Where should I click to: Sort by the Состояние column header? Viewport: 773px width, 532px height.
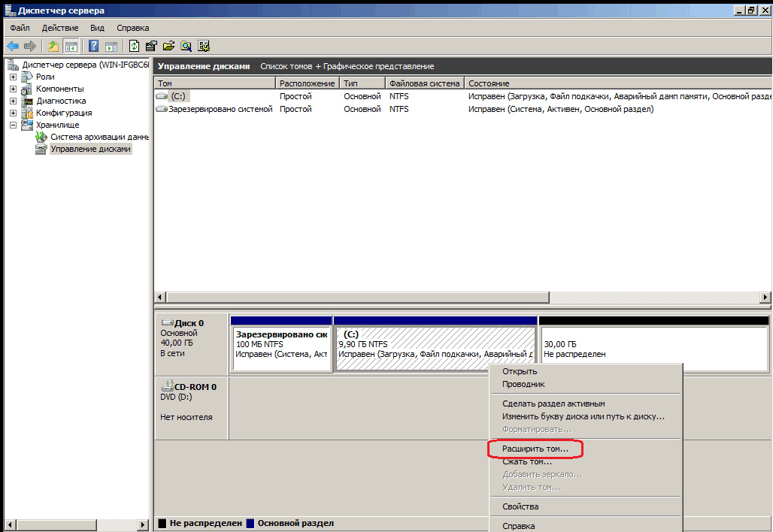(618, 83)
